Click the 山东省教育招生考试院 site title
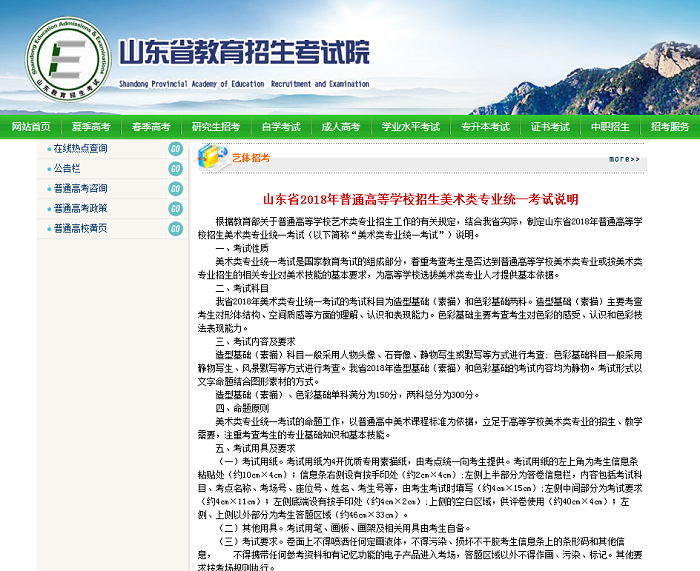The image size is (700, 571). 245,52
